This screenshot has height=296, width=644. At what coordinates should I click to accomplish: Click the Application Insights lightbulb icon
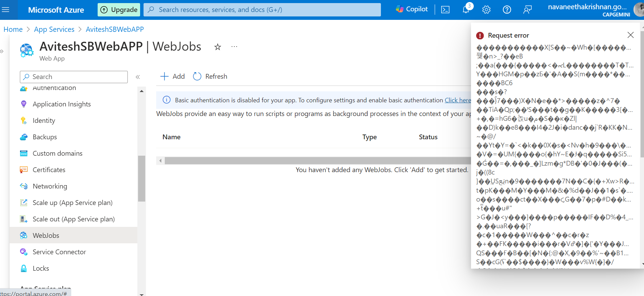point(24,104)
